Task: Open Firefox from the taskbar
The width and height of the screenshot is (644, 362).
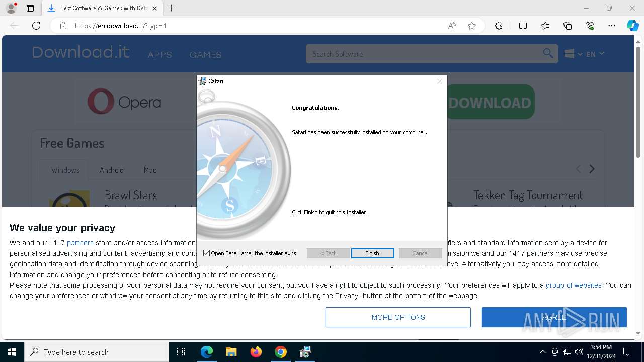Action: coord(256,352)
